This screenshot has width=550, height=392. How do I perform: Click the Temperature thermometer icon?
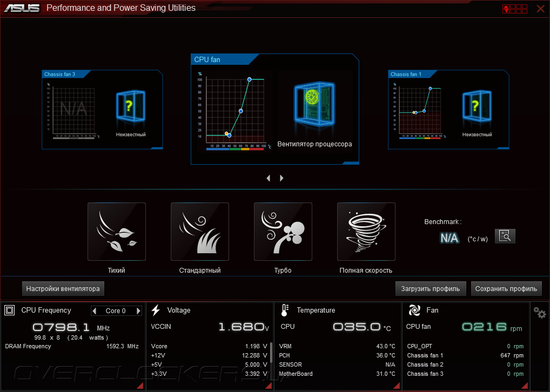pos(285,310)
